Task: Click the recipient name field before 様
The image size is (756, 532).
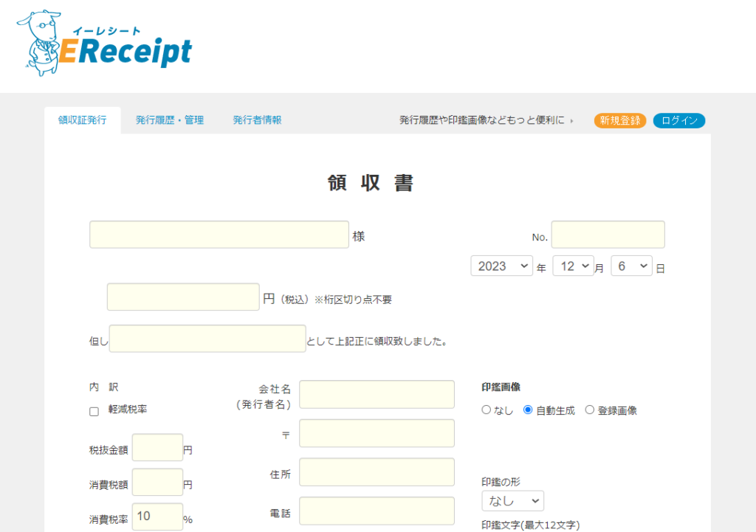Action: 219,235
